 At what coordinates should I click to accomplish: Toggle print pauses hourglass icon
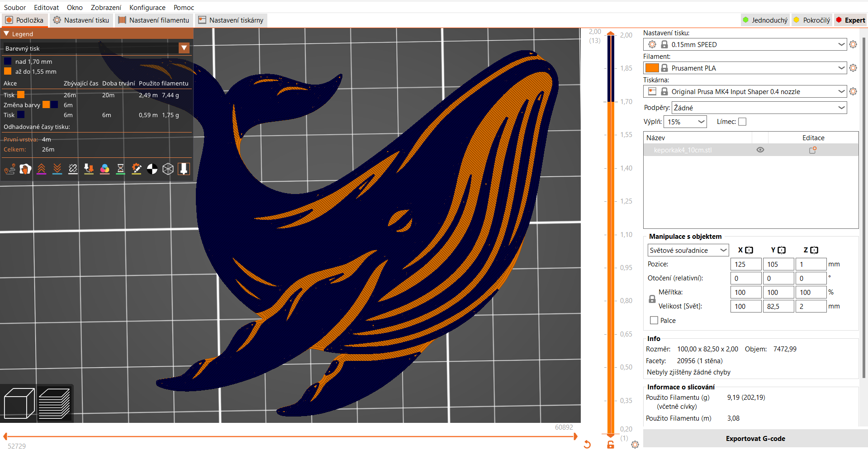[120, 169]
